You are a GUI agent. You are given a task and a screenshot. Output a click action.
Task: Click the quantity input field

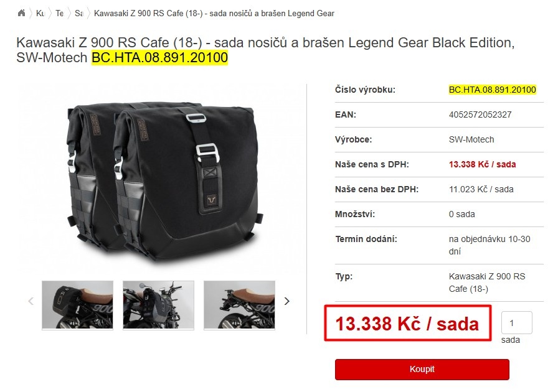click(x=517, y=323)
